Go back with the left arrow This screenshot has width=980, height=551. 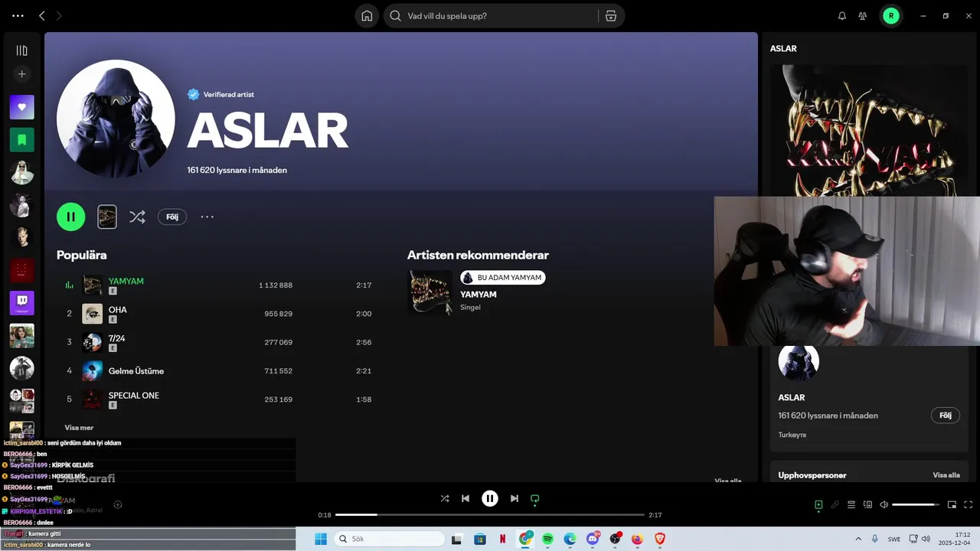click(x=41, y=15)
